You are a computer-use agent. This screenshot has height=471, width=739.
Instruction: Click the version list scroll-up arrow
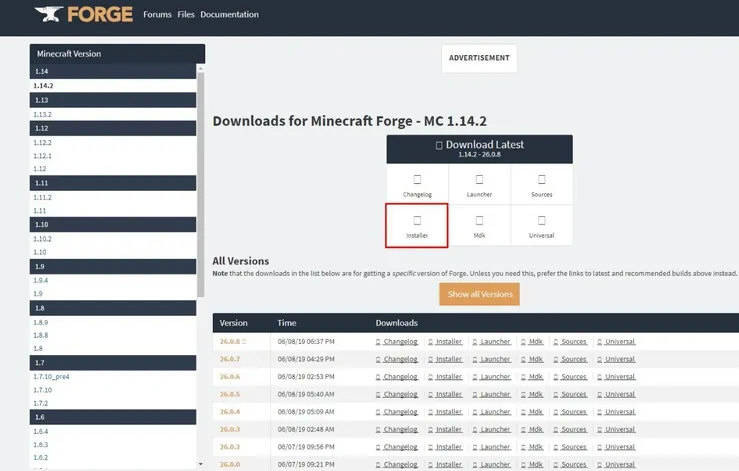(201, 69)
